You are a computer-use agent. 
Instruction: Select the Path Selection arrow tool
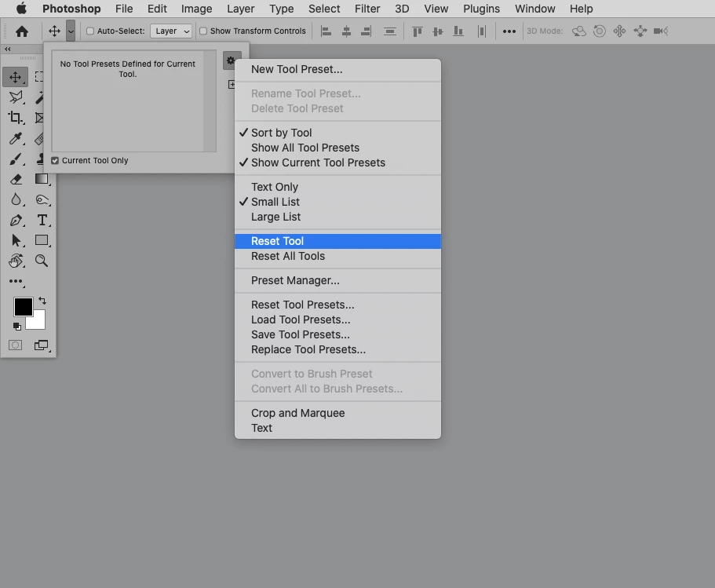click(x=16, y=240)
